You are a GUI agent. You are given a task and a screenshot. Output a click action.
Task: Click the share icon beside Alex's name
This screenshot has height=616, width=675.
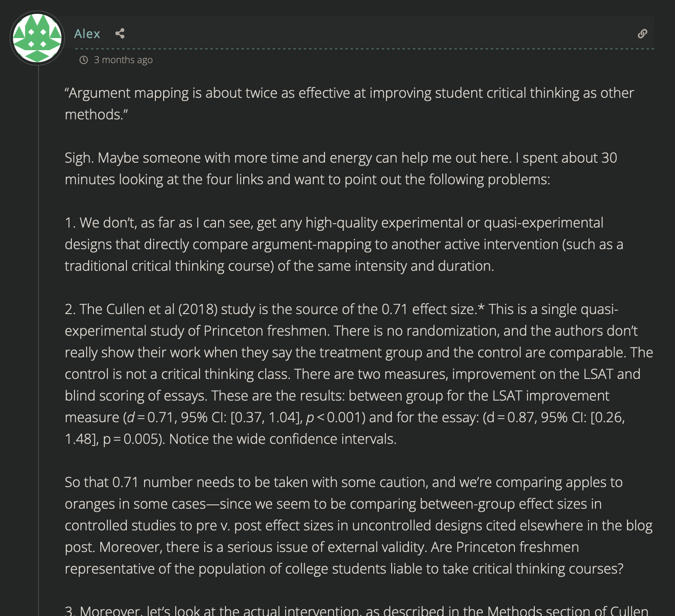coord(120,34)
